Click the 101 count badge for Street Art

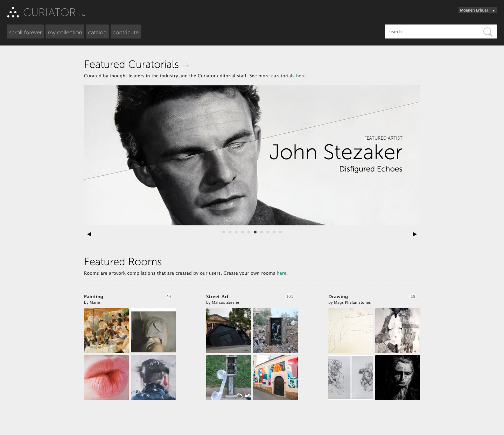(290, 296)
